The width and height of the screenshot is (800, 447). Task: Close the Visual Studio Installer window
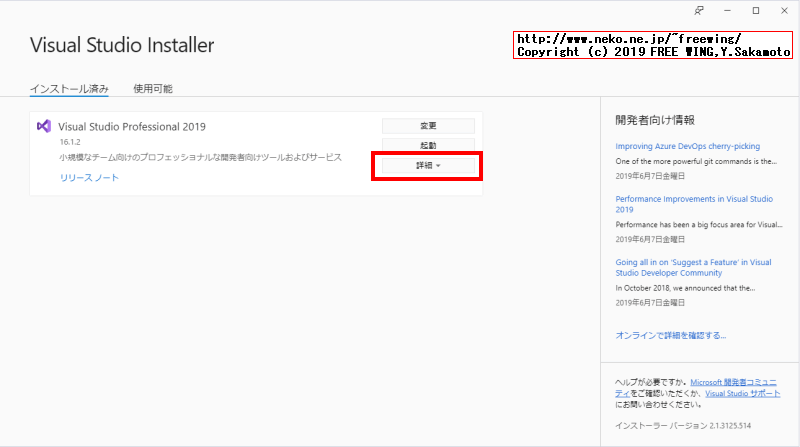784,11
